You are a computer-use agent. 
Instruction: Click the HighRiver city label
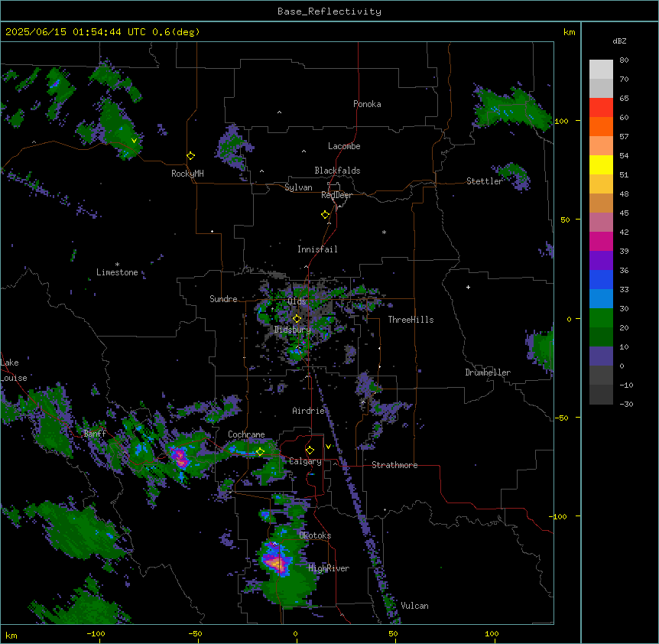point(329,568)
